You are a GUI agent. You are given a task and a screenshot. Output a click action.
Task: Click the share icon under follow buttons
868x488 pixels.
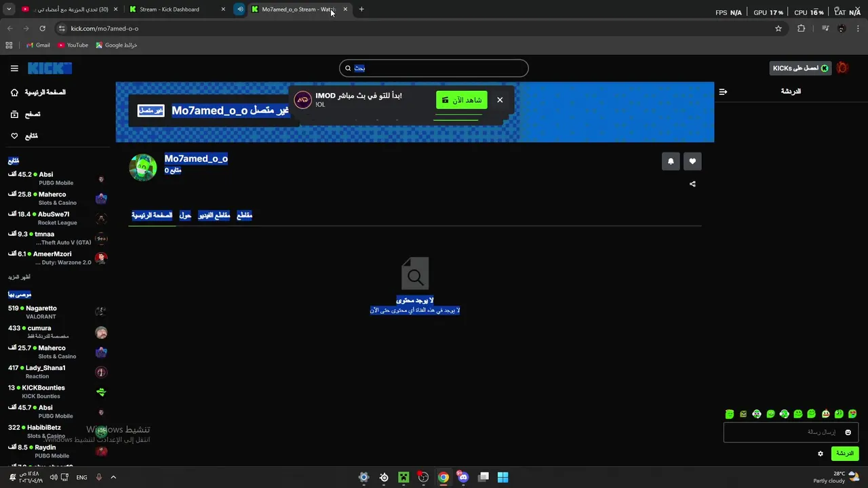tap(692, 184)
